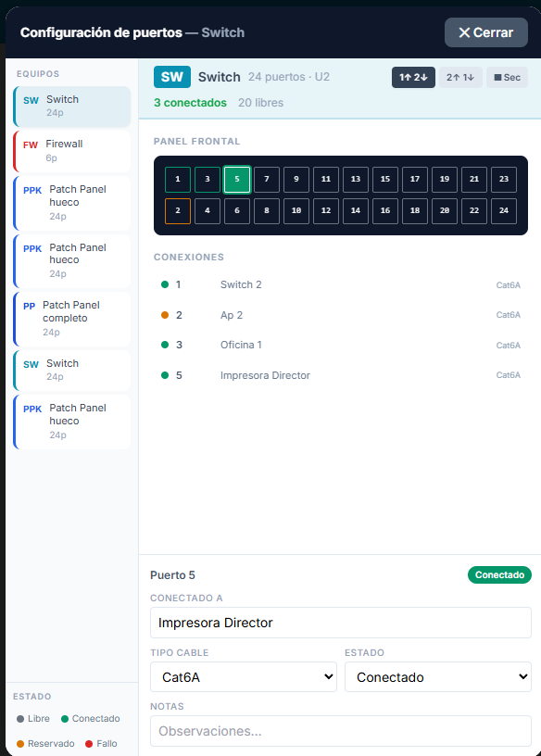Select port 19 on the front panel
Screen dimensions: 541x756
pos(445,180)
